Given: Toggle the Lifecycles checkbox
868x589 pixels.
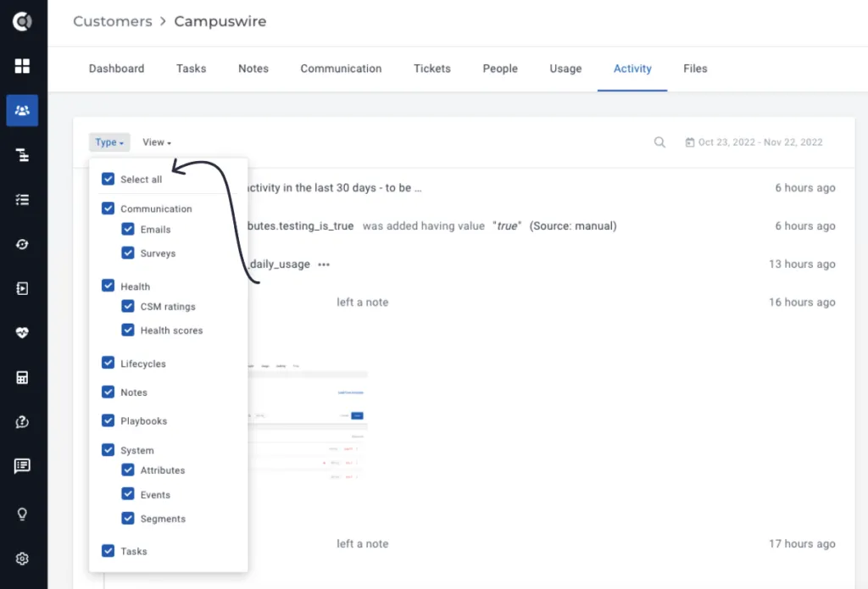Looking at the screenshot, I should click(108, 363).
